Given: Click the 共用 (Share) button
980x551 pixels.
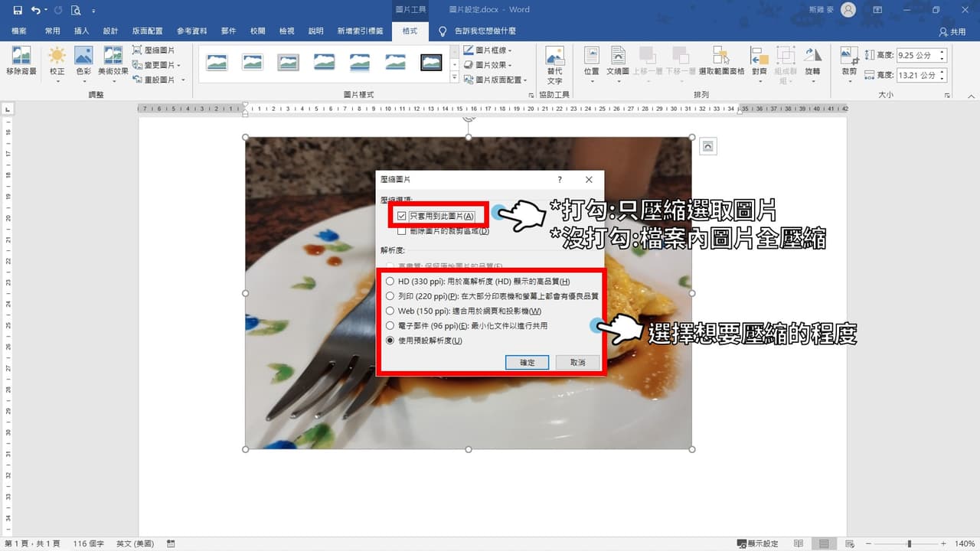Looking at the screenshot, I should pyautogui.click(x=952, y=32).
